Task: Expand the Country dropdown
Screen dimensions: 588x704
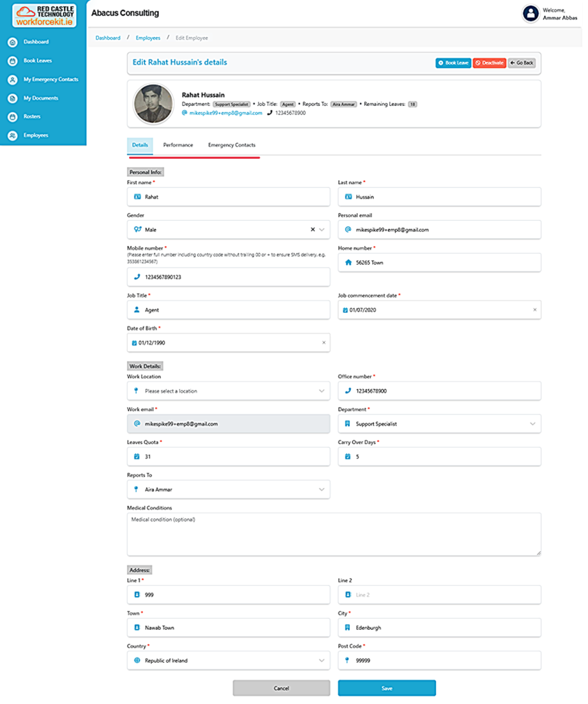Action: 321,661
